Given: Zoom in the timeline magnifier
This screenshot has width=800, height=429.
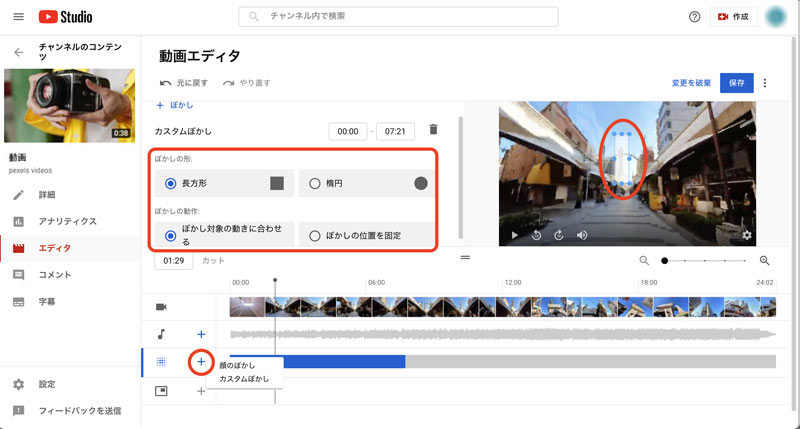Looking at the screenshot, I should (764, 261).
